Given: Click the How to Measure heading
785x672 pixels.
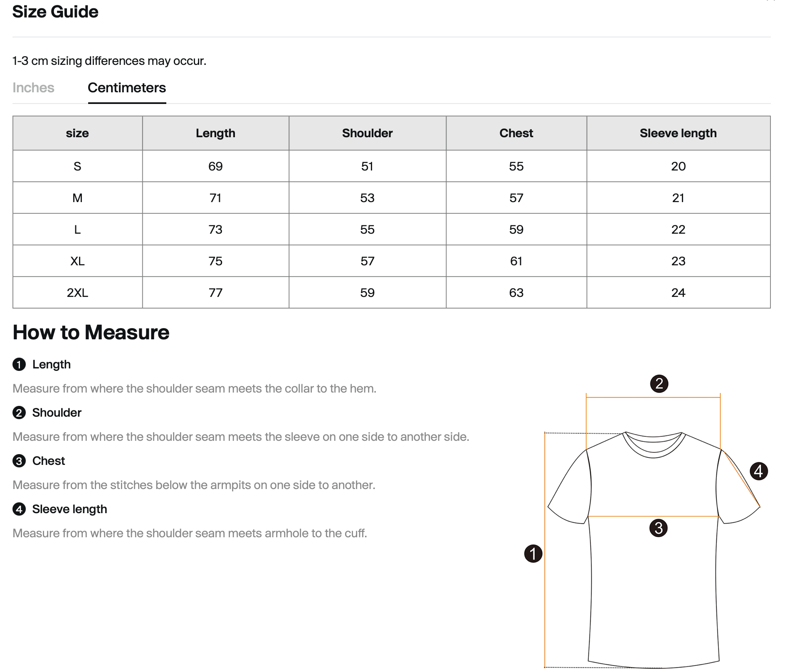Looking at the screenshot, I should (x=91, y=332).
